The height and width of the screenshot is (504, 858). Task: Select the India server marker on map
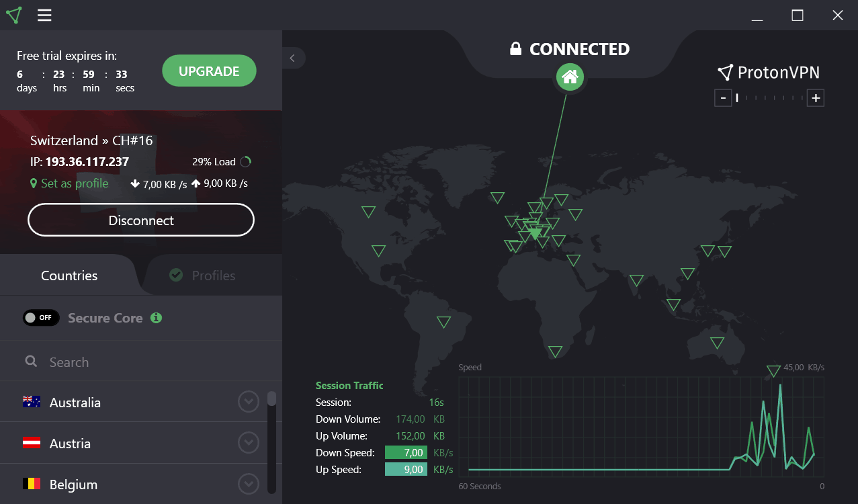click(636, 280)
